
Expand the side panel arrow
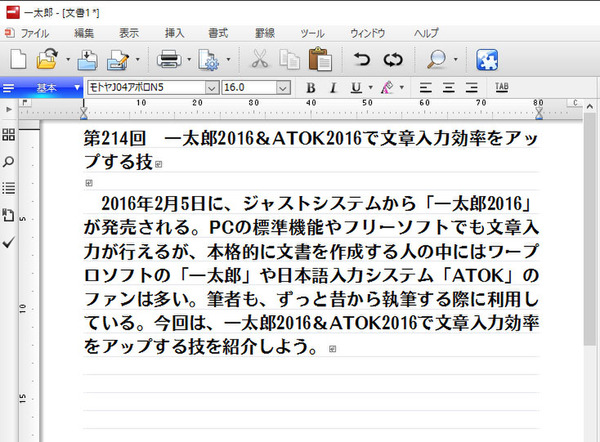[8, 109]
